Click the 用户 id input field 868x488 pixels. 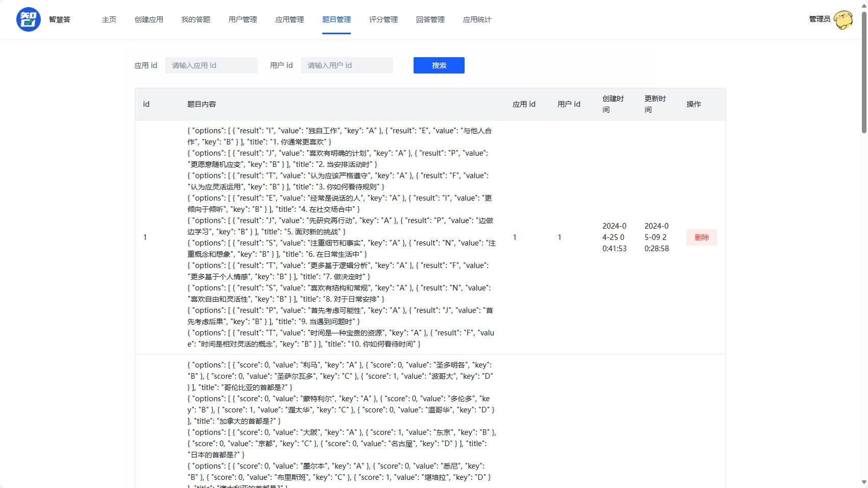tap(347, 65)
